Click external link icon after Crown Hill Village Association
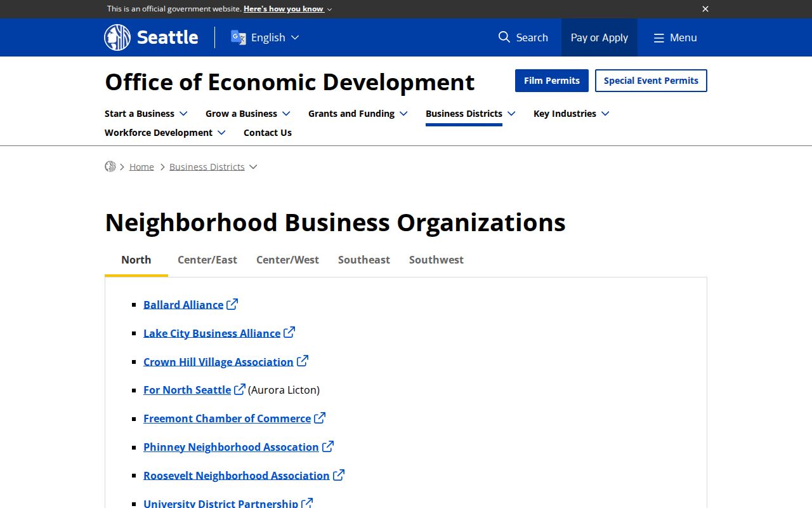 click(303, 361)
